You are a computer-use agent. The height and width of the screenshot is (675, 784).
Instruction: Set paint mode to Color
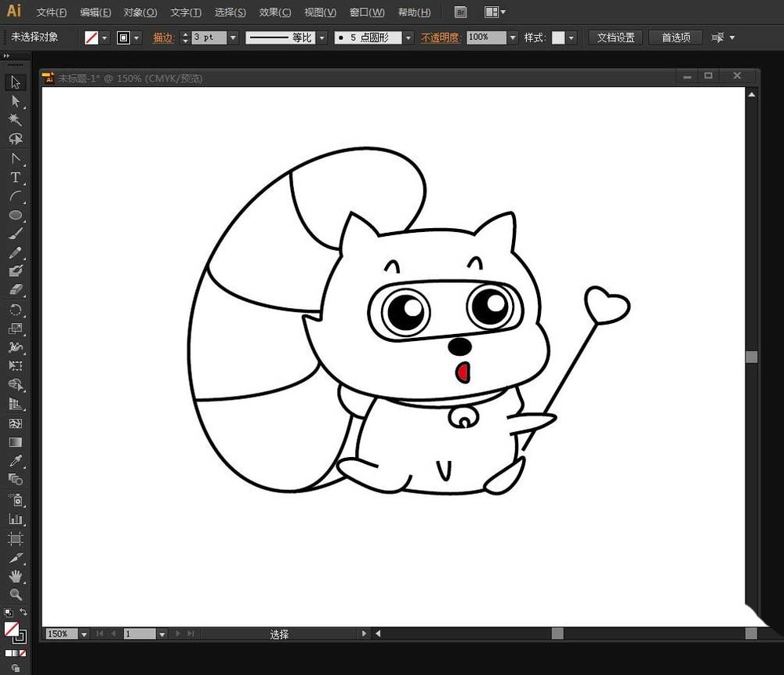click(8, 654)
